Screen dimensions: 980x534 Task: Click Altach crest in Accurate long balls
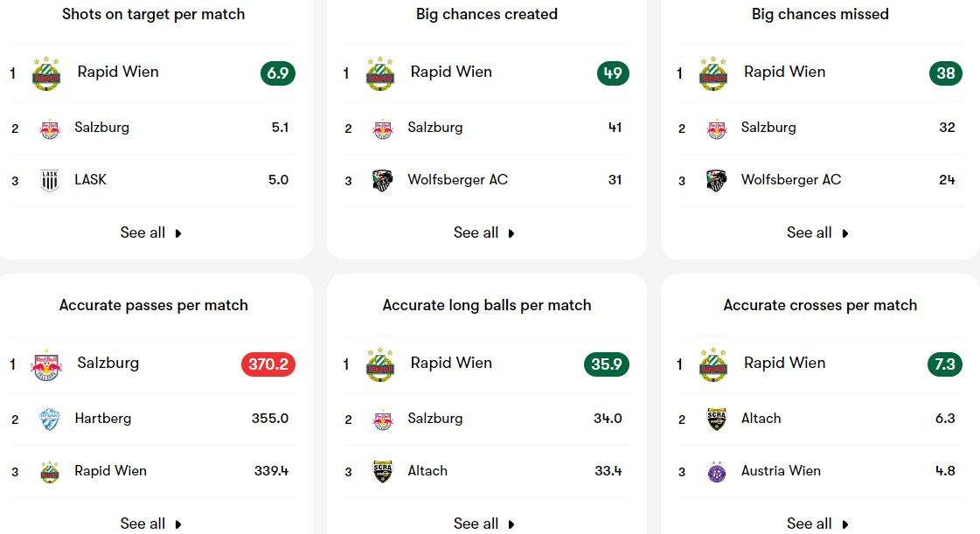point(383,472)
